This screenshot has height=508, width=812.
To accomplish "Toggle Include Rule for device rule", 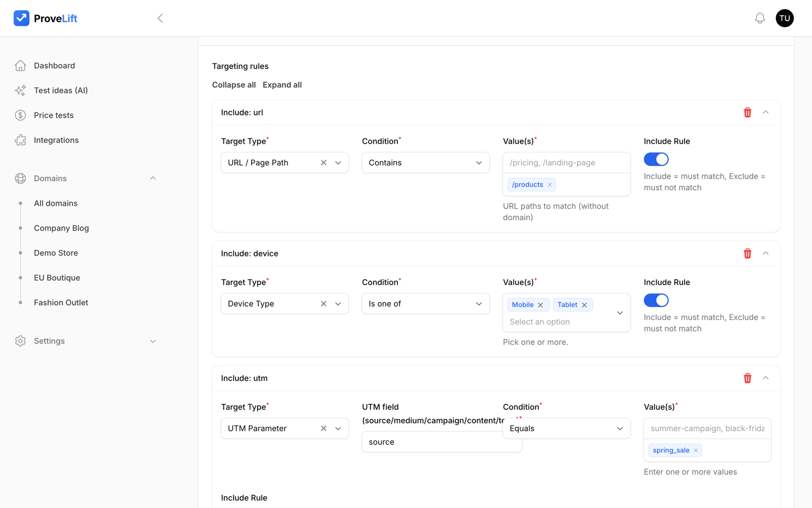I will pyautogui.click(x=656, y=300).
